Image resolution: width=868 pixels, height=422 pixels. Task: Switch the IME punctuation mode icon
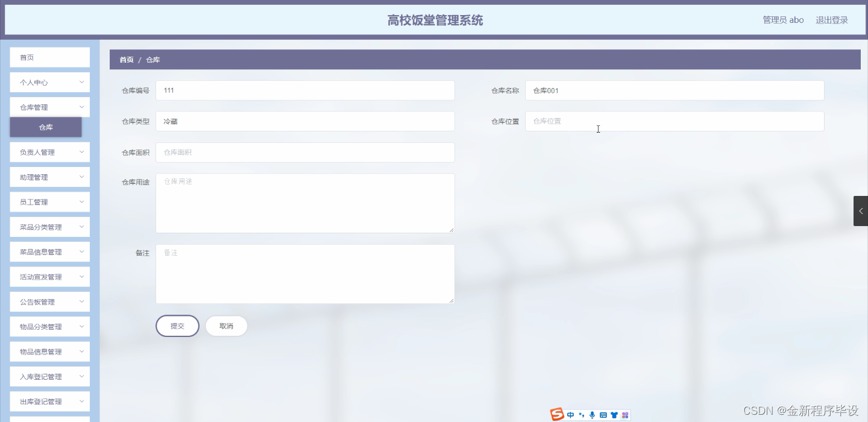point(582,415)
